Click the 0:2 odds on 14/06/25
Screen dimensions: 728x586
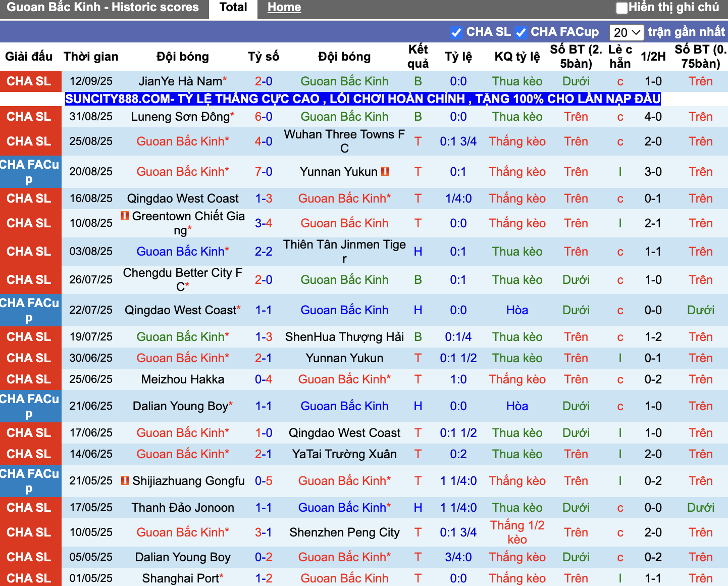tap(458, 454)
